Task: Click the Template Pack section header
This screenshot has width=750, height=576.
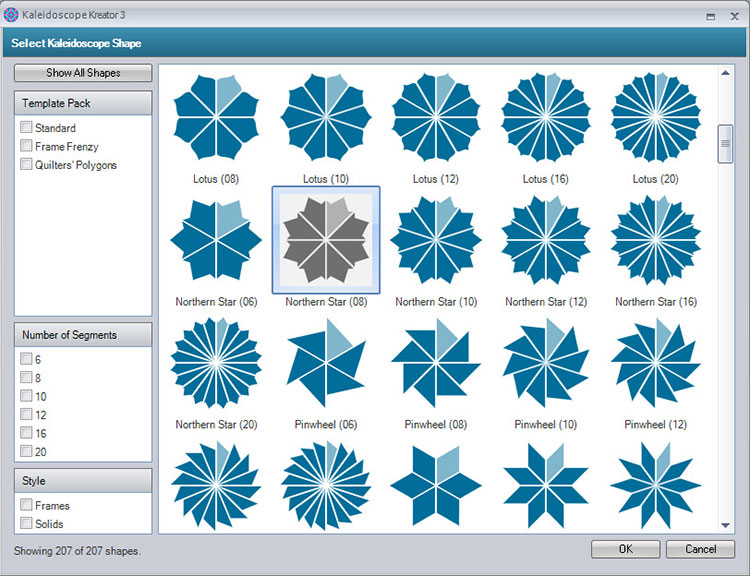Action: (x=83, y=103)
